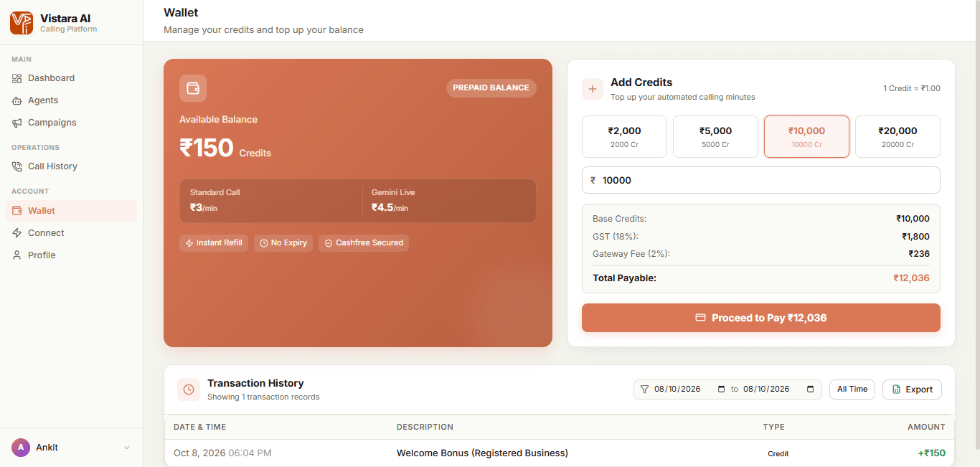Click the Wallet icon in sidebar

pyautogui.click(x=17, y=211)
